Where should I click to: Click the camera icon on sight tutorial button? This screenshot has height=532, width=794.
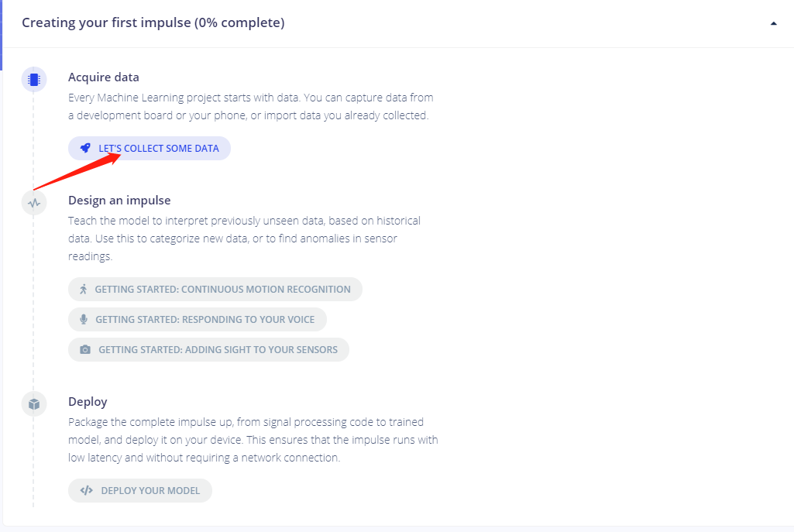click(85, 349)
